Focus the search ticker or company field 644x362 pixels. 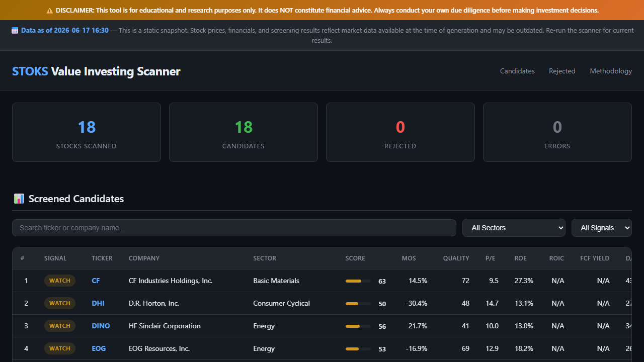[234, 228]
